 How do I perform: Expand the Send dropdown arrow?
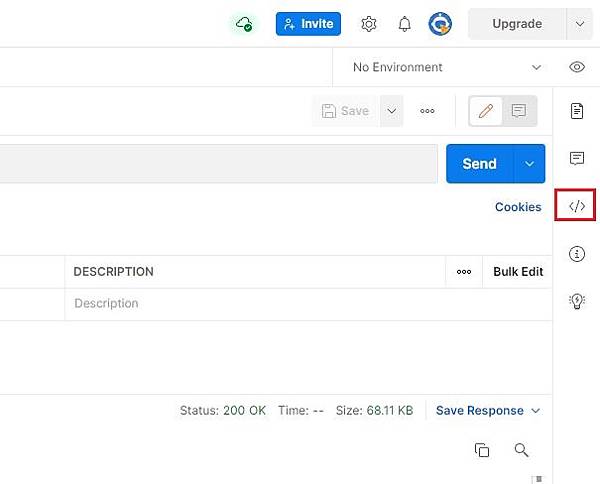[x=529, y=164]
